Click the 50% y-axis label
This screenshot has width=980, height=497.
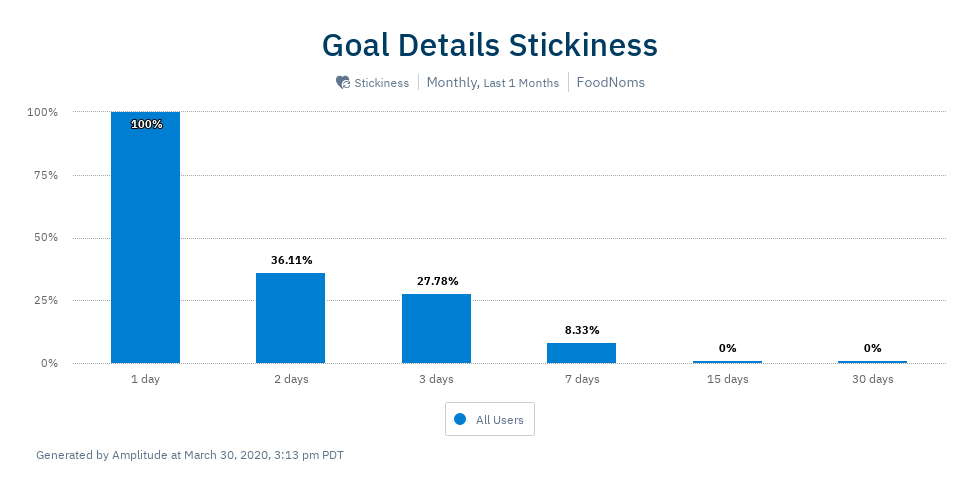(46, 238)
